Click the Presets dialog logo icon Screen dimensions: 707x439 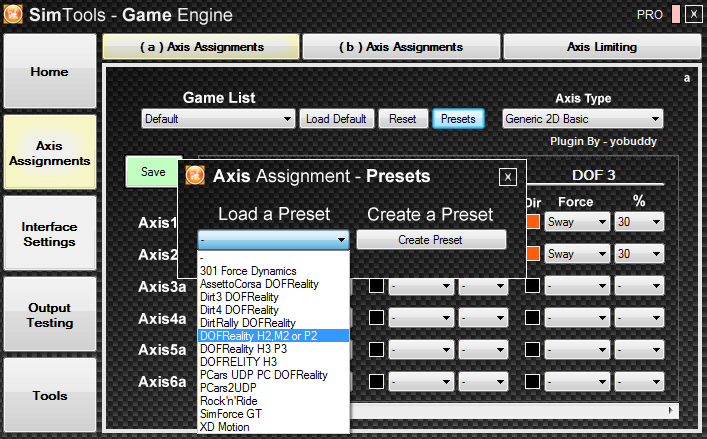click(195, 175)
